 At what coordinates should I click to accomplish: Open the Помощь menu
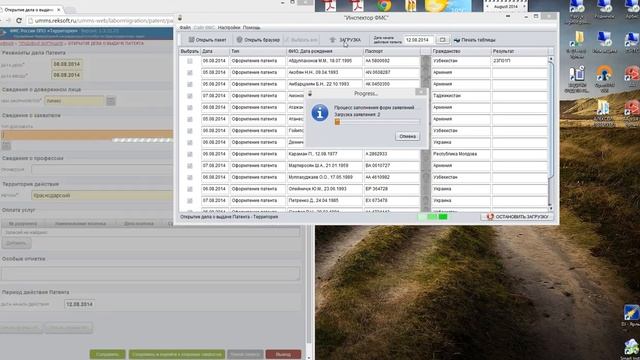pyautogui.click(x=251, y=27)
